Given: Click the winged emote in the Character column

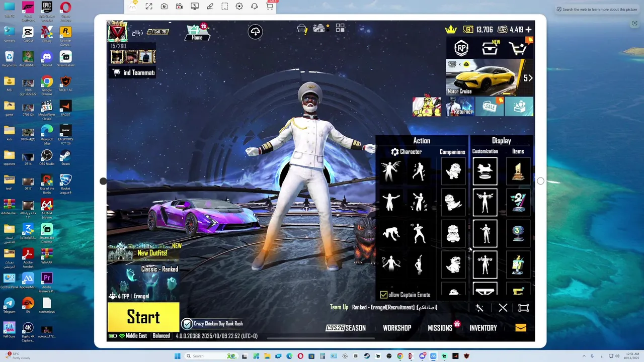Looking at the screenshot, I should tap(391, 171).
